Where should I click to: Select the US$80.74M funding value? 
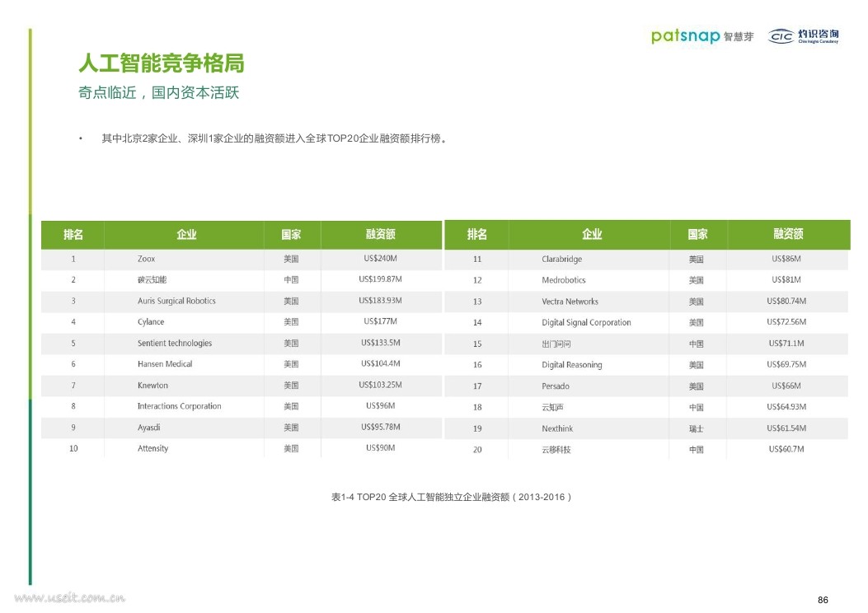pyautogui.click(x=786, y=301)
